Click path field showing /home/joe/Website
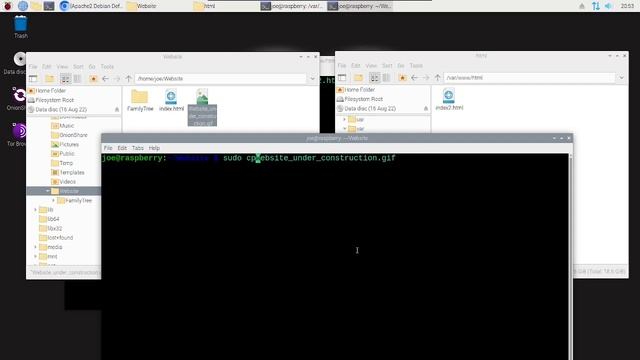This screenshot has width=640, height=360. pos(220,78)
